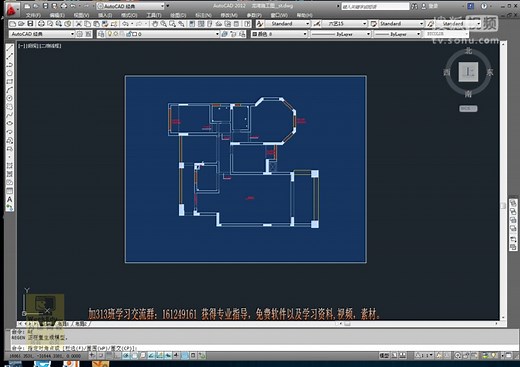Image resolution: width=520 pixels, height=367 pixels.
Task: Click the binoculars search icon in title bar
Action: [414, 6]
